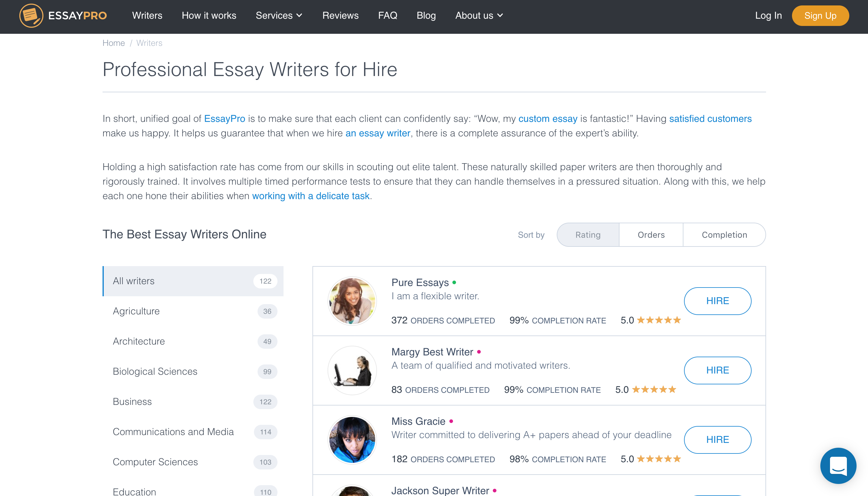The width and height of the screenshot is (868, 496).
Task: Click the Log In link
Action: tap(768, 16)
